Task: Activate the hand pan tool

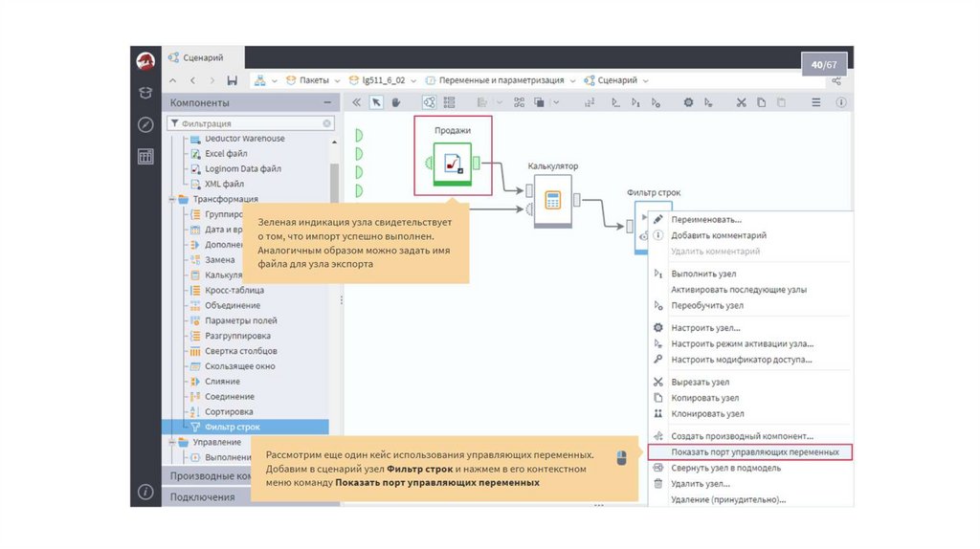Action: [395, 102]
